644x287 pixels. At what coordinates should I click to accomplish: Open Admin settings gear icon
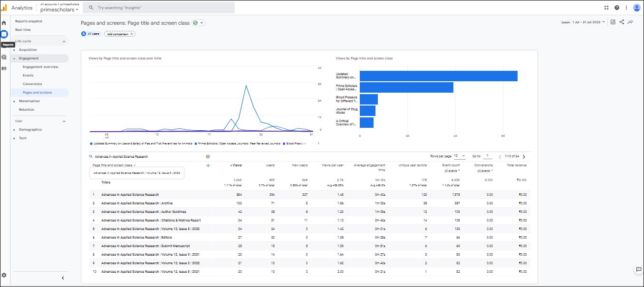[4, 275]
